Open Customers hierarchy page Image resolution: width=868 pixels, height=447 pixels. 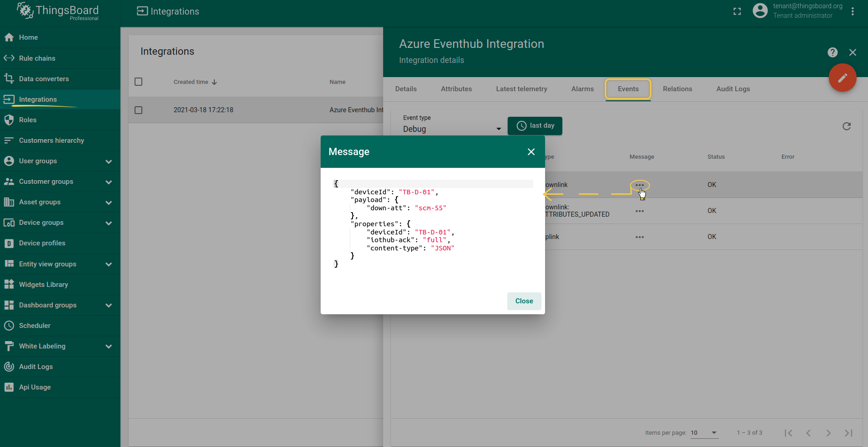pos(60,140)
